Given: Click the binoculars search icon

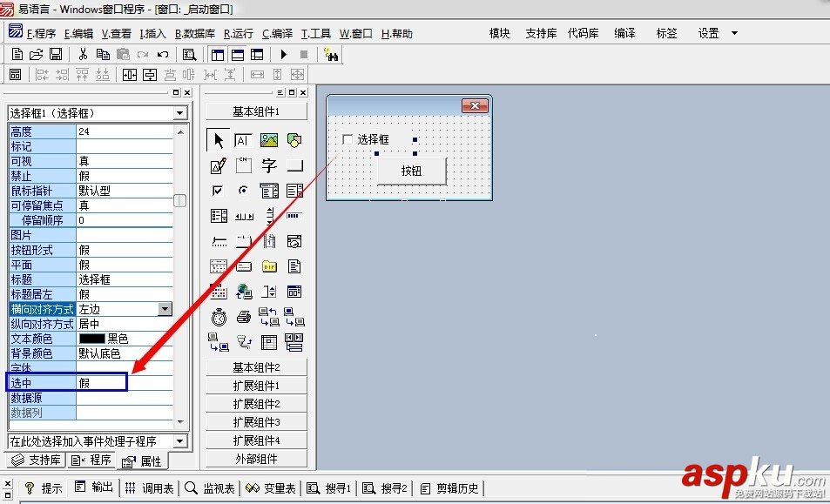Looking at the screenshot, I should 331,55.
